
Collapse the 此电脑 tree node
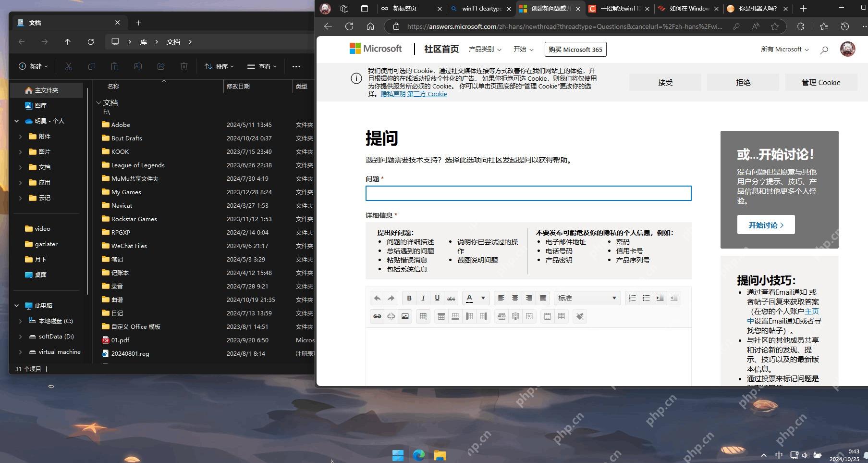point(16,306)
